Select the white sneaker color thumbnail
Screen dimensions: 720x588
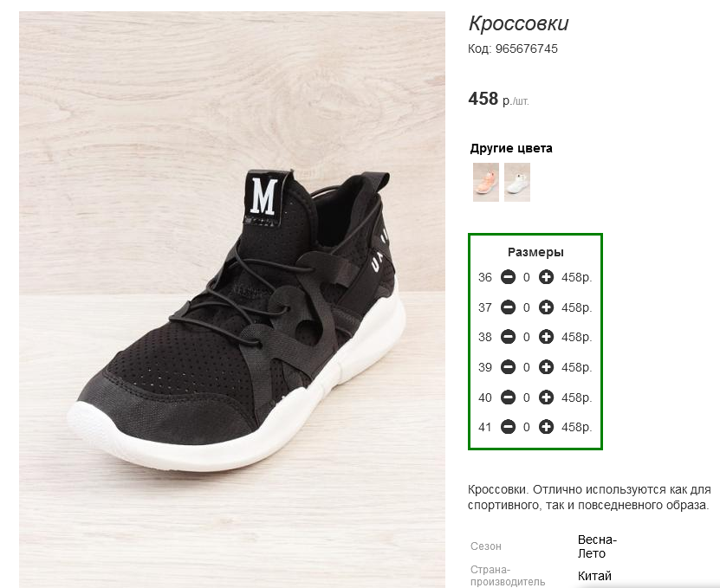click(x=517, y=182)
